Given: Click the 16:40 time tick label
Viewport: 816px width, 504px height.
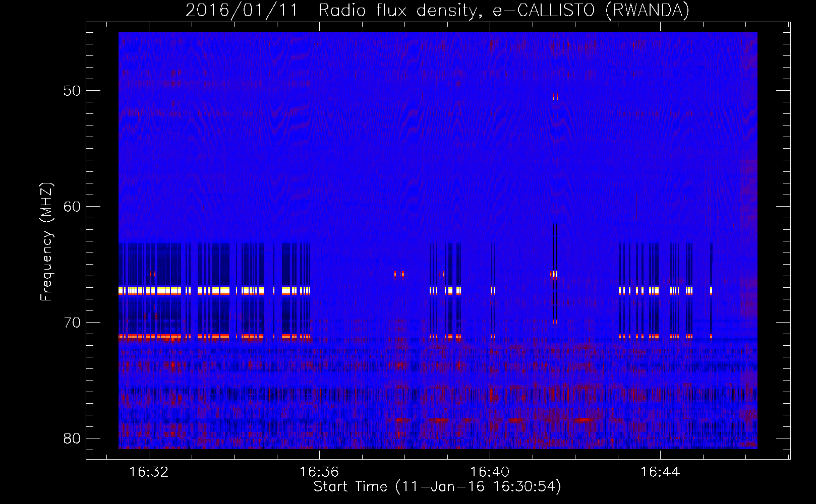Looking at the screenshot, I should [490, 472].
